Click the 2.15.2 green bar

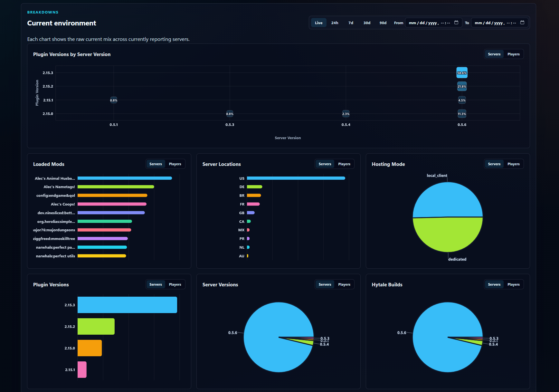click(96, 327)
